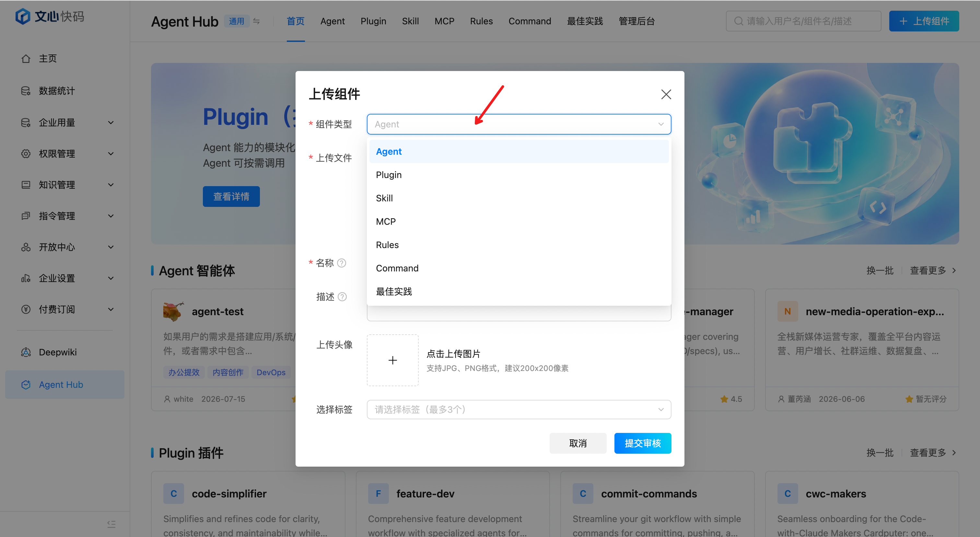Click the 取消 button
This screenshot has width=980, height=537.
click(577, 443)
